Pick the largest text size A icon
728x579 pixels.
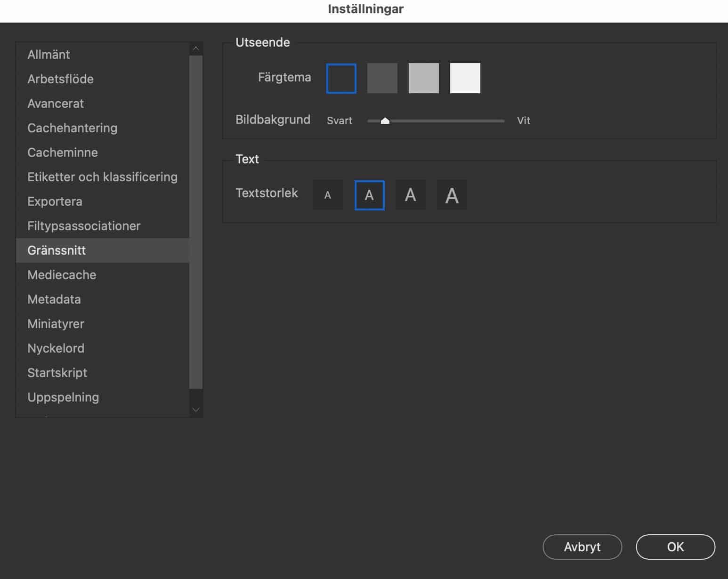pyautogui.click(x=452, y=195)
